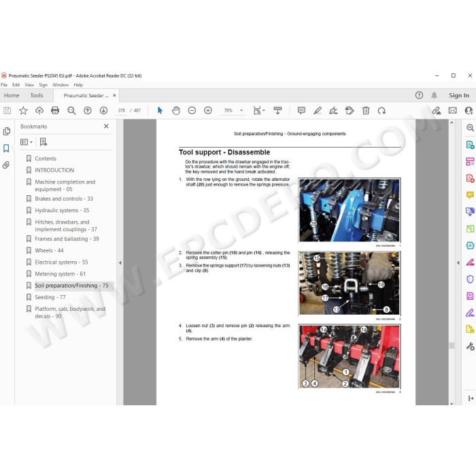The image size is (476, 476).
Task: Open the fit page options
Action: (259, 110)
